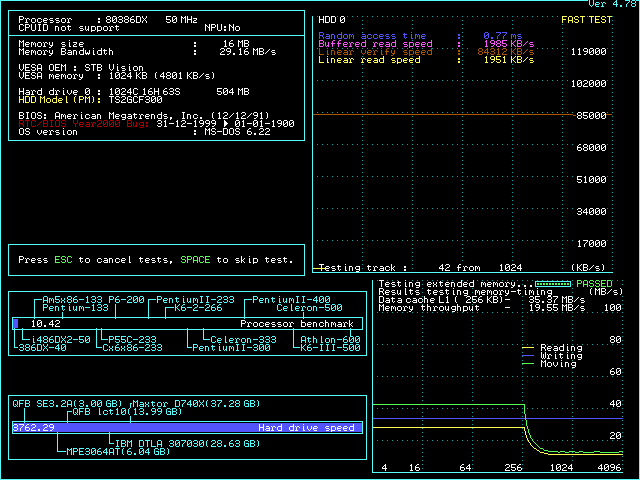Select the 'Buffered read speed' result row

(426, 44)
